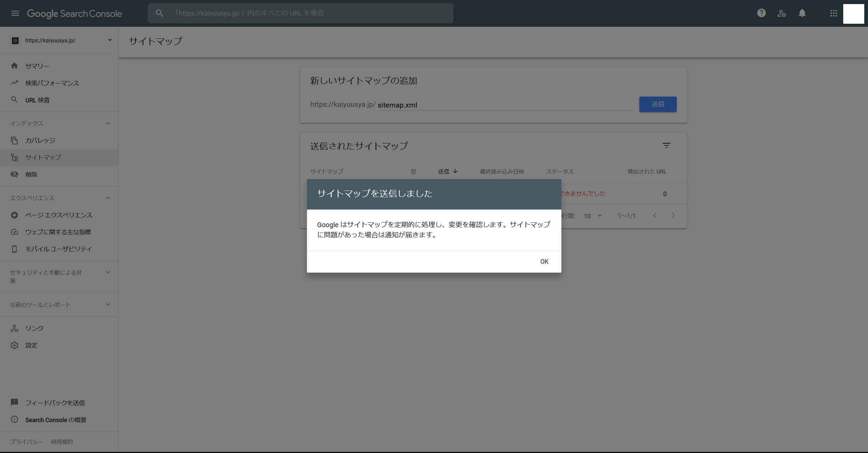Click the kaiyuusya.jp property favicon

15,40
